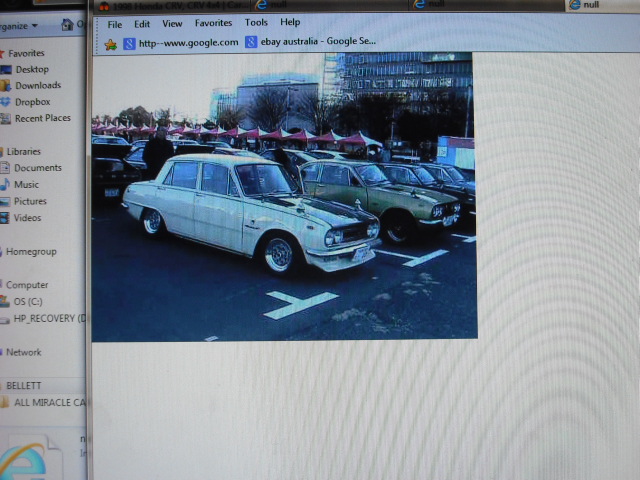Open the google.com favorites bar link
The width and height of the screenshot is (640, 480).
181,43
